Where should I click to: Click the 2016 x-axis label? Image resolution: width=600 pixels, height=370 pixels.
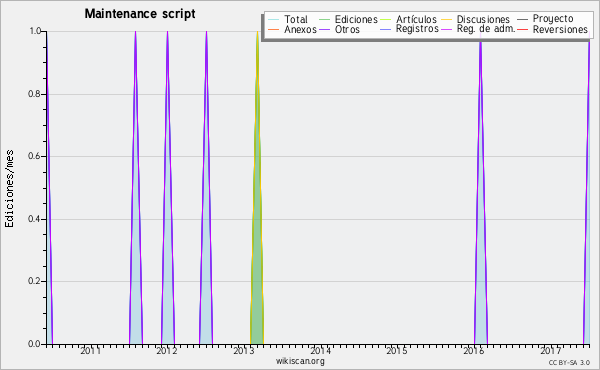474,351
